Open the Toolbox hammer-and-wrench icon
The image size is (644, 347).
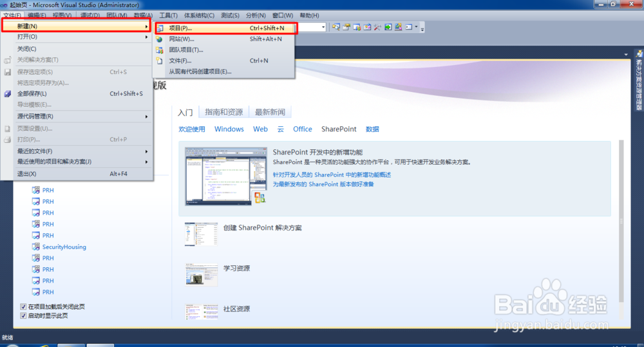click(x=377, y=27)
